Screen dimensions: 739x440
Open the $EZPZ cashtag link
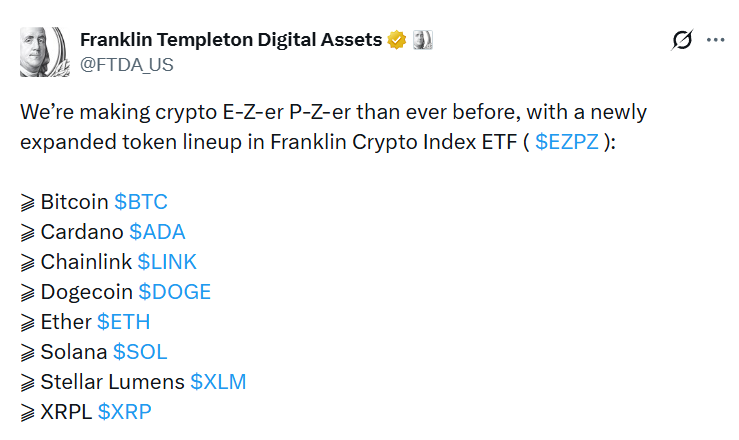tap(567, 141)
